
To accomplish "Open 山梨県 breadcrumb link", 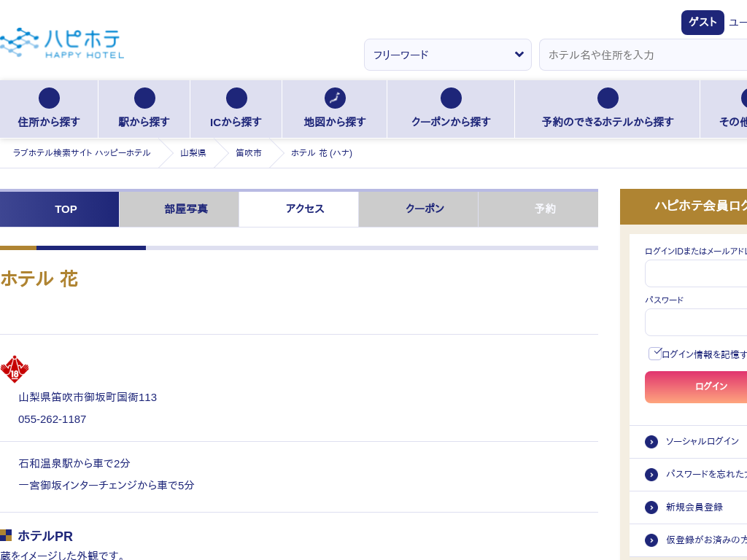I will (x=193, y=153).
